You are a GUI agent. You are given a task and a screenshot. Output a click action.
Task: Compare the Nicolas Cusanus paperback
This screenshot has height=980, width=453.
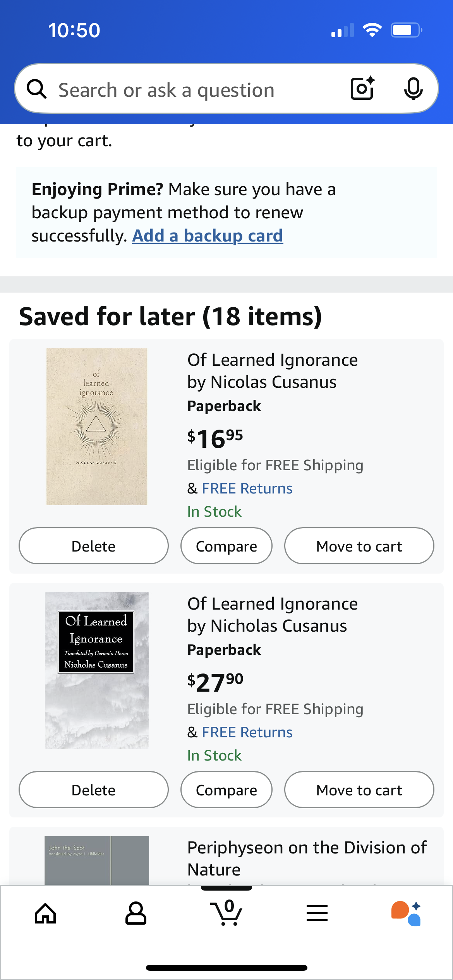pyautogui.click(x=226, y=546)
